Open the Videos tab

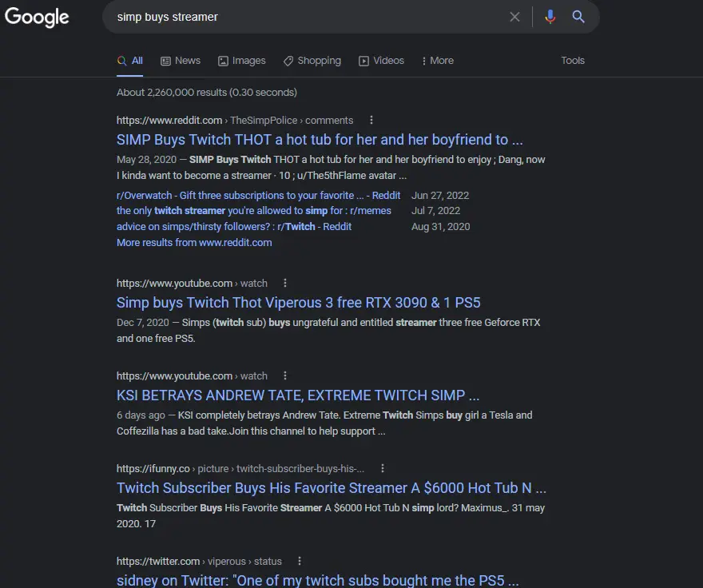[x=381, y=61]
